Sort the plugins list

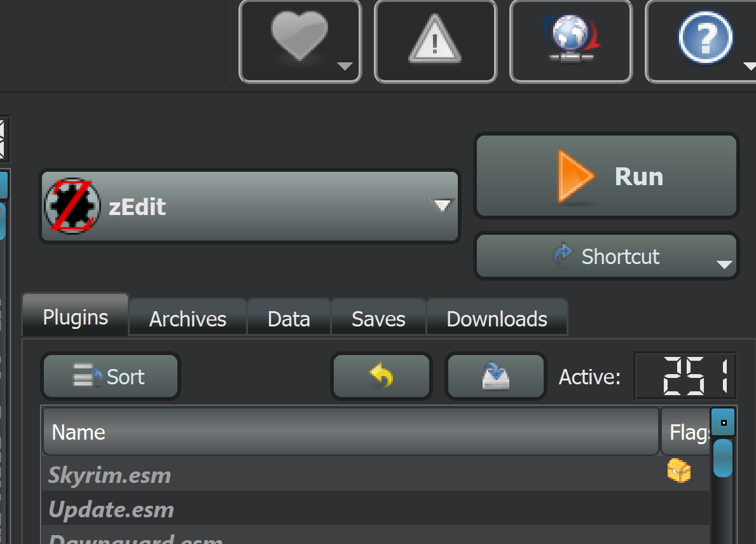(111, 376)
